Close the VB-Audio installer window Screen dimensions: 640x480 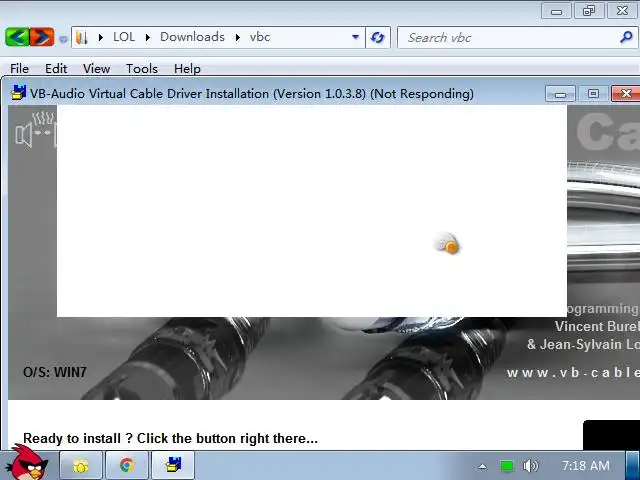coord(625,94)
